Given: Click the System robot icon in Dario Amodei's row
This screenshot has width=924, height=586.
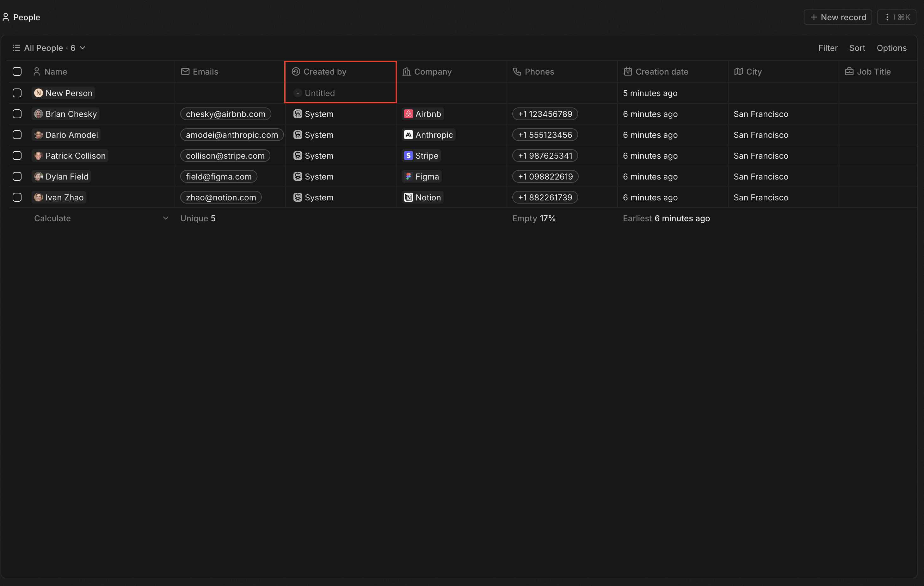Looking at the screenshot, I should (298, 135).
